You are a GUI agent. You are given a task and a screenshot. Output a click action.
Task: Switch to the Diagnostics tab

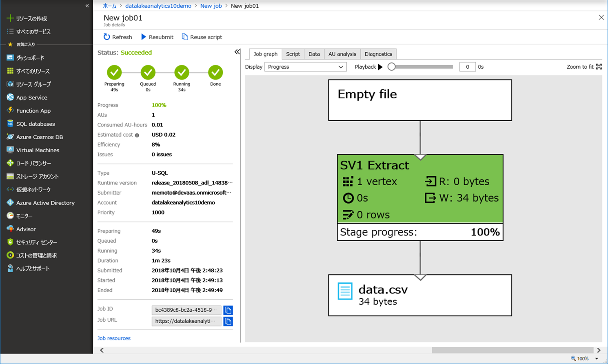[378, 54]
